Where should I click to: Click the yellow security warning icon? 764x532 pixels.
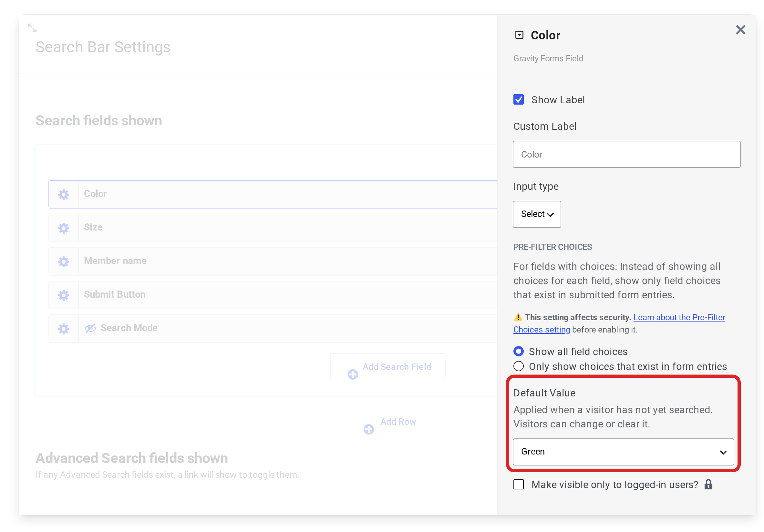click(x=518, y=317)
